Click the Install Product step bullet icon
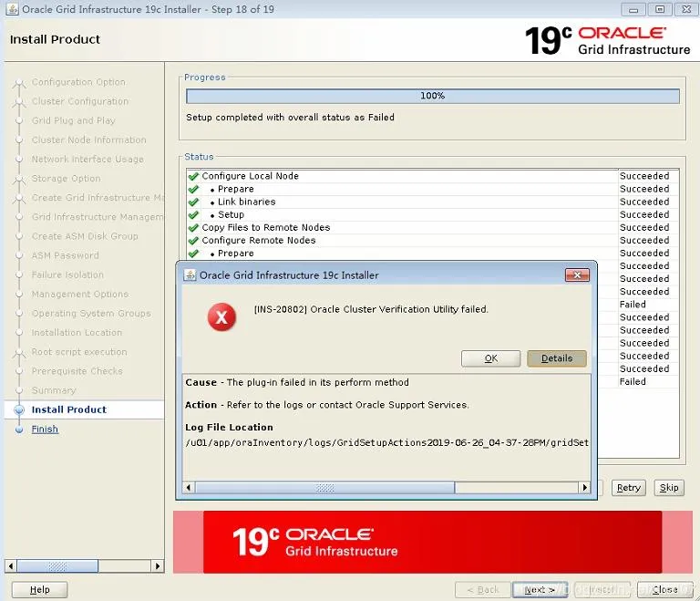700x601 pixels. 19,409
